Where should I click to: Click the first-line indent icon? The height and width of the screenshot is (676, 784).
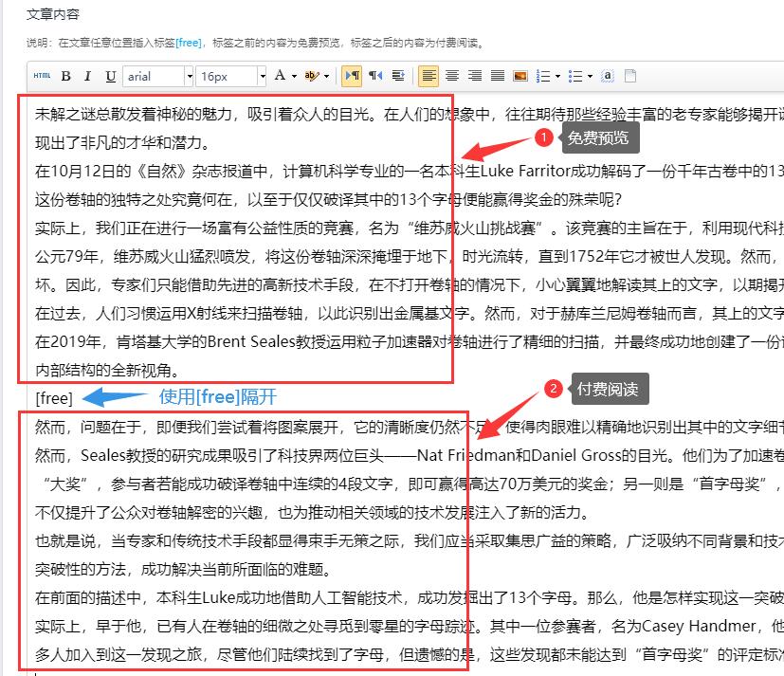[398, 76]
